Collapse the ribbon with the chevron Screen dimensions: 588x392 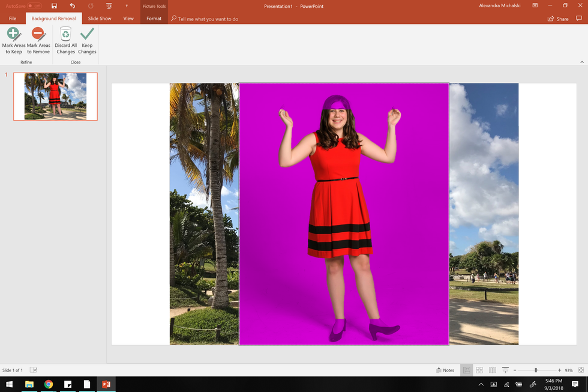coord(581,62)
